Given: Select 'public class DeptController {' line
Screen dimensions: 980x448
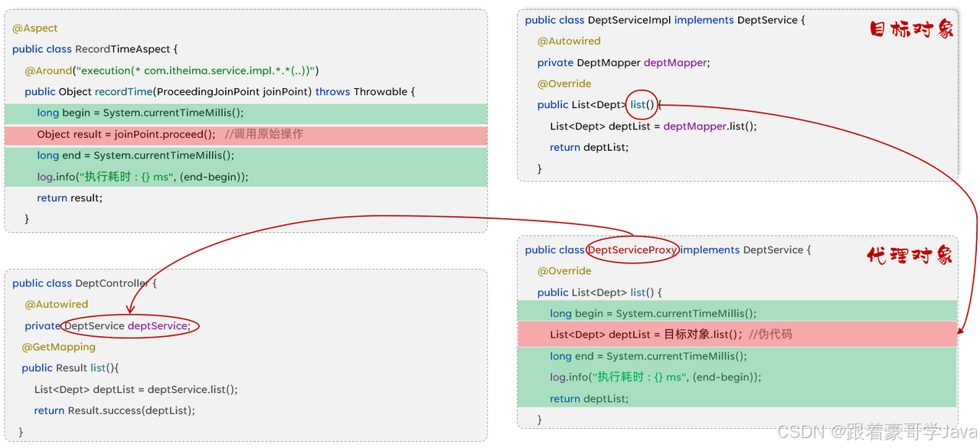Looking at the screenshot, I should (84, 283).
